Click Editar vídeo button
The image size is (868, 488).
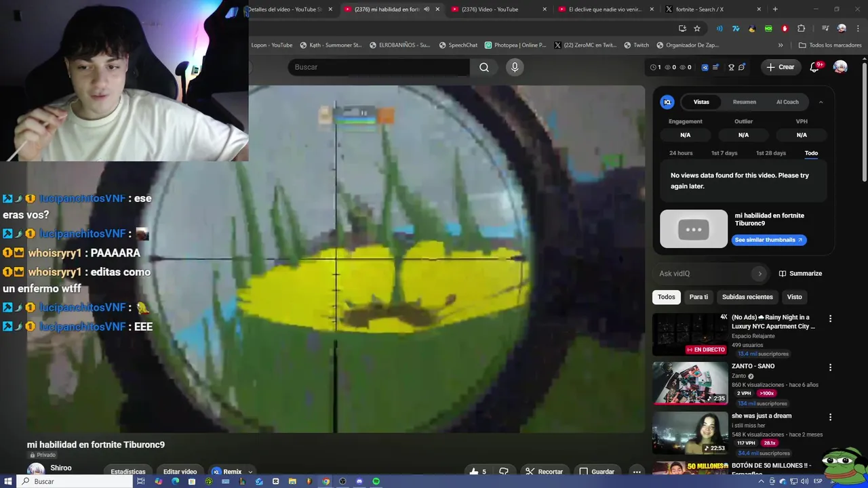pos(180,472)
